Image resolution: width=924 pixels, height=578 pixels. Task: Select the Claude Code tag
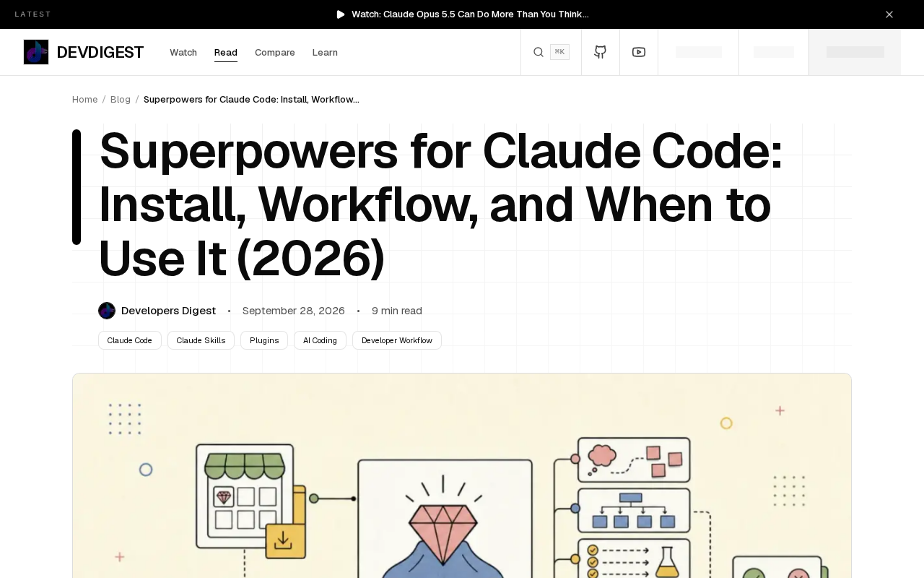130,340
